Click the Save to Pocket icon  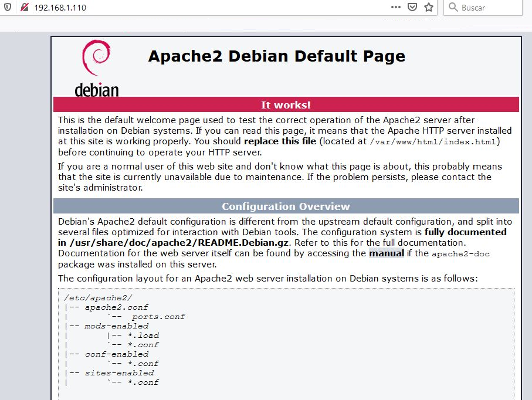coord(412,7)
